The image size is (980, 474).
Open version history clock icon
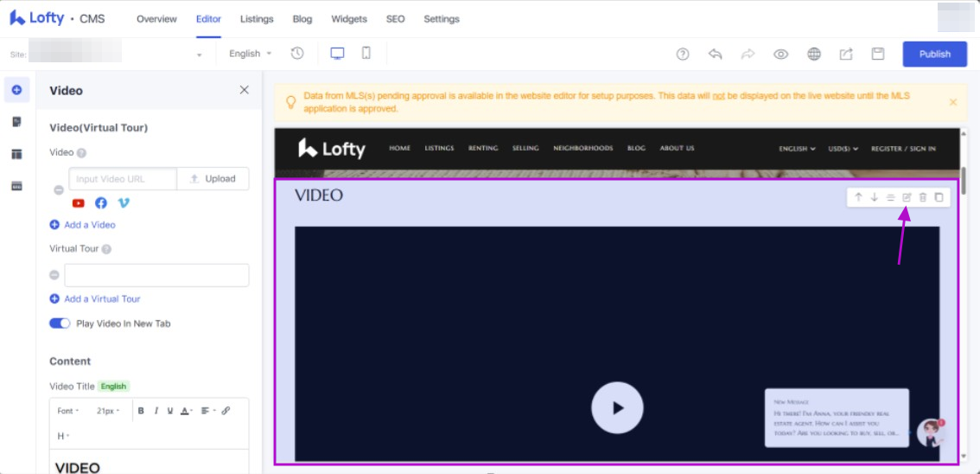[x=297, y=54]
